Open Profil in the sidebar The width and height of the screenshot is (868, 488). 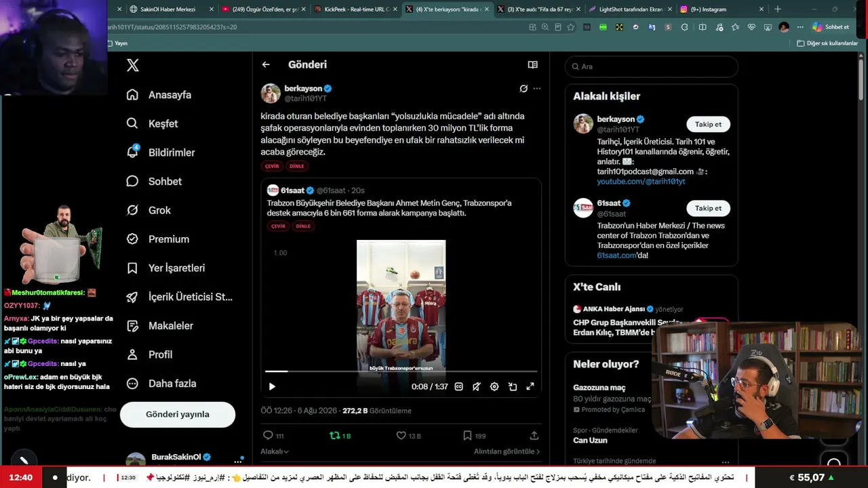150,354
